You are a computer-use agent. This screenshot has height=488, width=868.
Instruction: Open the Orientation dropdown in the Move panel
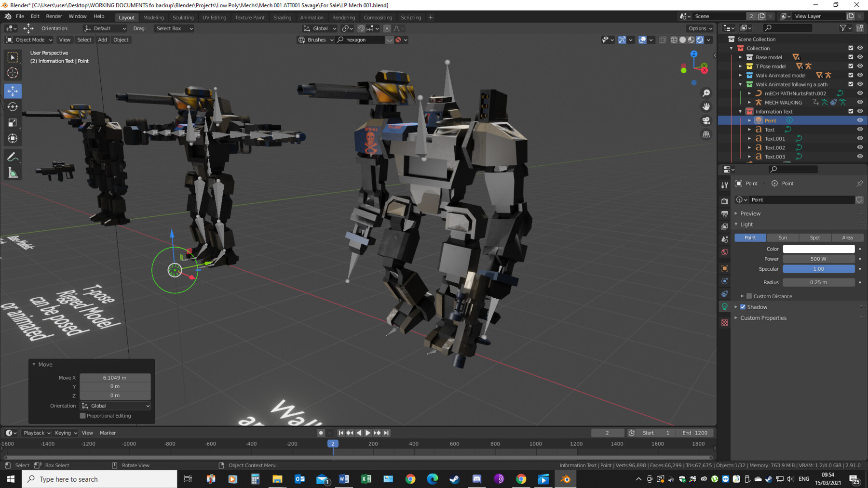(x=115, y=405)
